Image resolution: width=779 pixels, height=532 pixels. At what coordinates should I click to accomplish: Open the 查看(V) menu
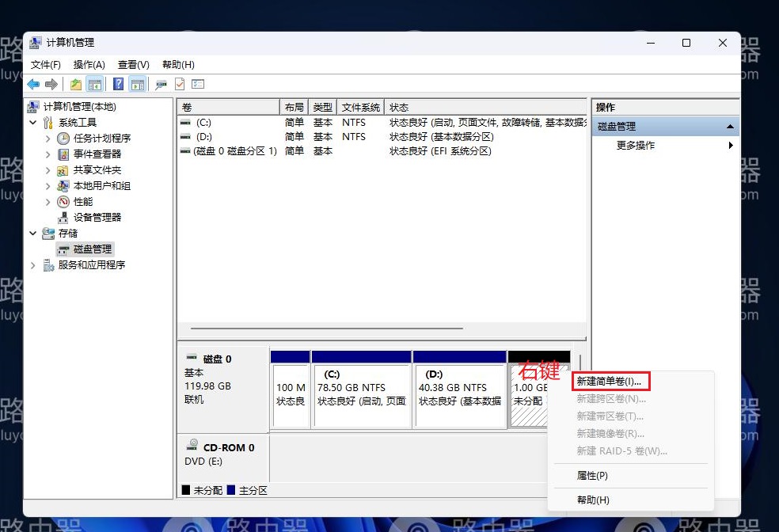133,65
